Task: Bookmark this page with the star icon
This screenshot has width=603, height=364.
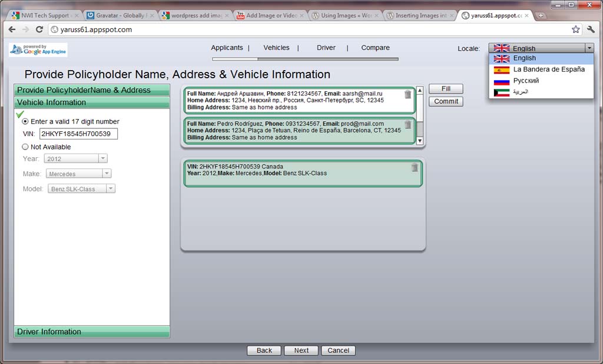Action: pos(575,29)
